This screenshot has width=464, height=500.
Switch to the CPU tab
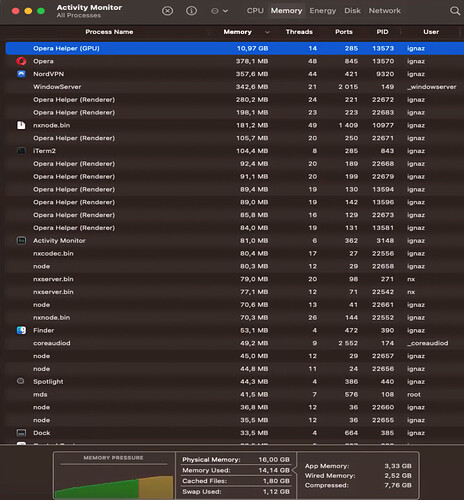255,11
